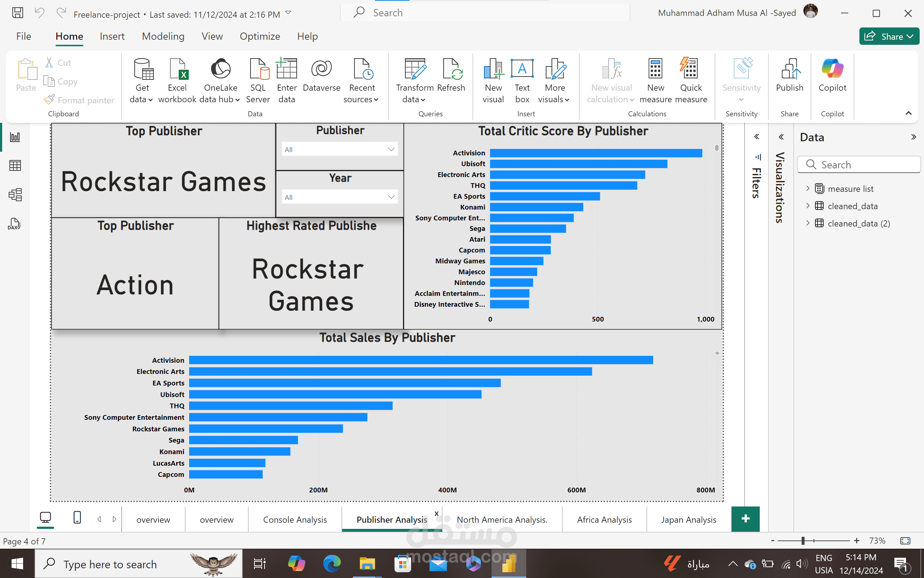Open the View ribbon tab

click(212, 36)
